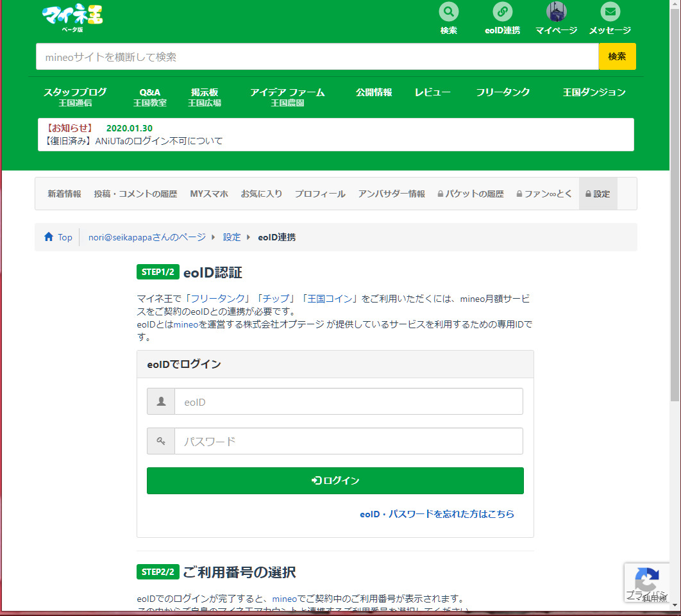Open スタッフブログ menu item
Image resolution: width=681 pixels, height=616 pixels.
click(75, 97)
